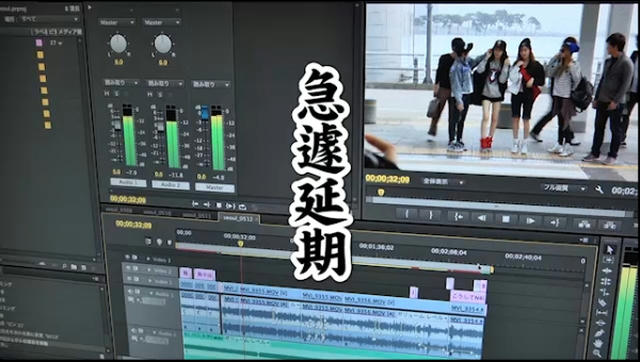Select the Slip tool
Image resolution: width=640 pixels, height=362 pixels.
[602, 313]
